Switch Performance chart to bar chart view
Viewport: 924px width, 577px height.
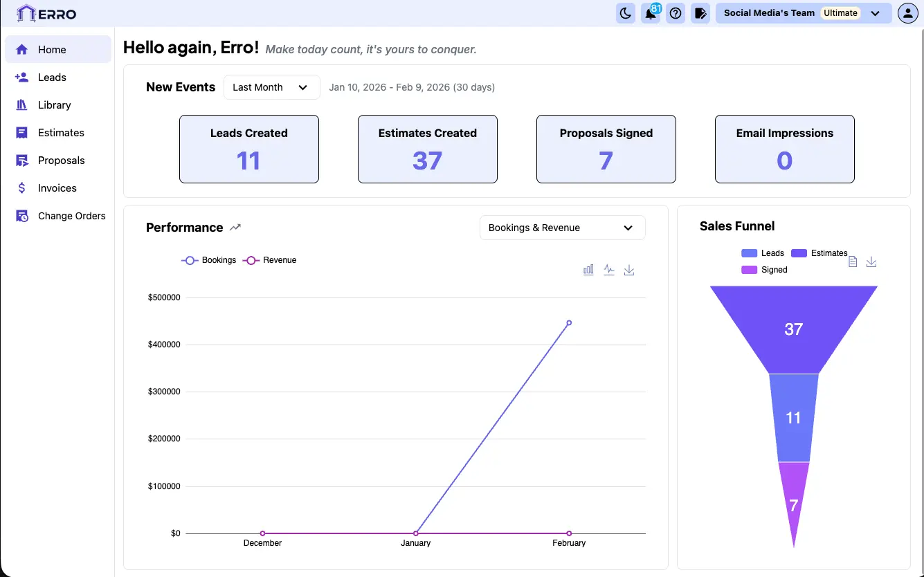pyautogui.click(x=588, y=269)
